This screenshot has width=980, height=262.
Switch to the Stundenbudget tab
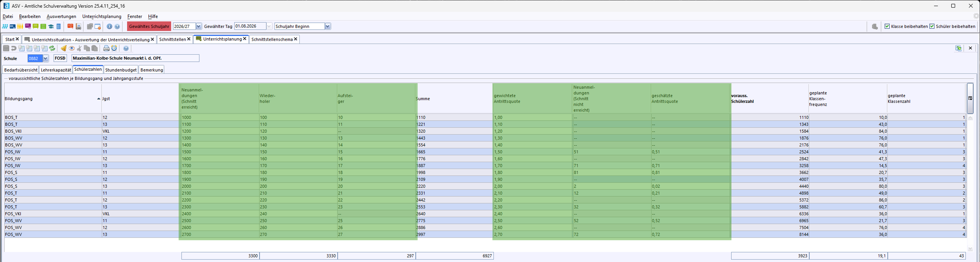pyautogui.click(x=120, y=70)
